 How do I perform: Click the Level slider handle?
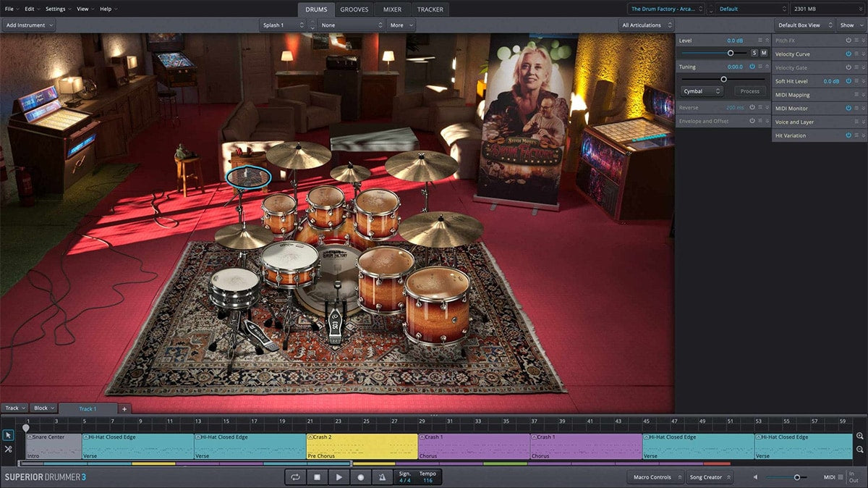tap(730, 53)
